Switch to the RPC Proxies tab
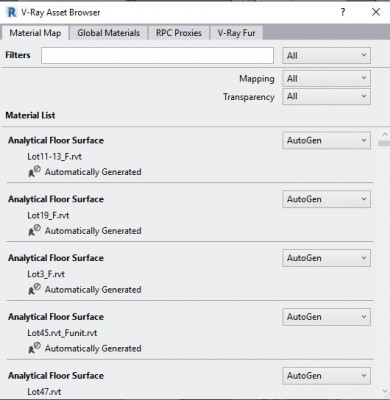This screenshot has height=400, width=390. click(x=179, y=33)
